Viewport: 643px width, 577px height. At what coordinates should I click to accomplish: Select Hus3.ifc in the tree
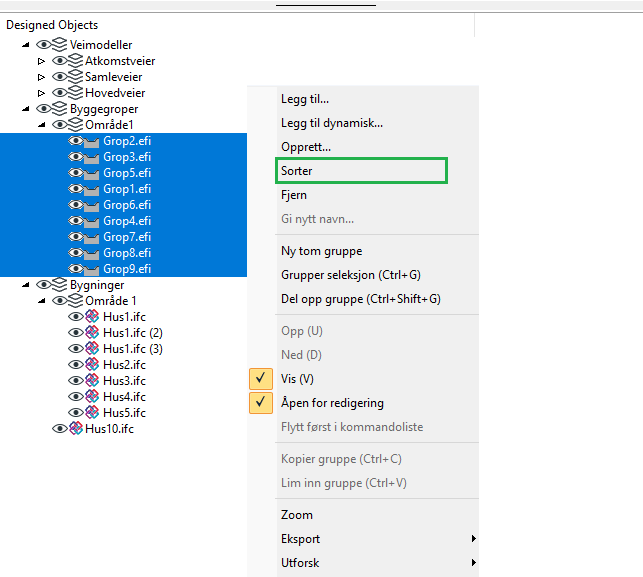point(124,381)
